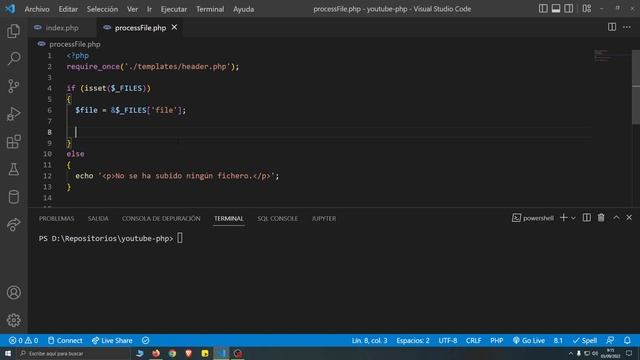640x360 pixels.
Task: Open the Terminal menu in menu bar
Action: click(x=210, y=9)
